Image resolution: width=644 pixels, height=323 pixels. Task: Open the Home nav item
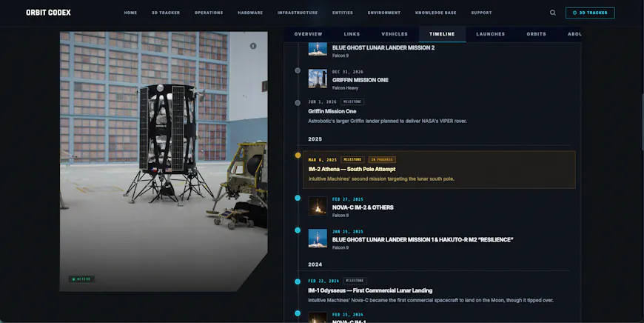tap(130, 13)
